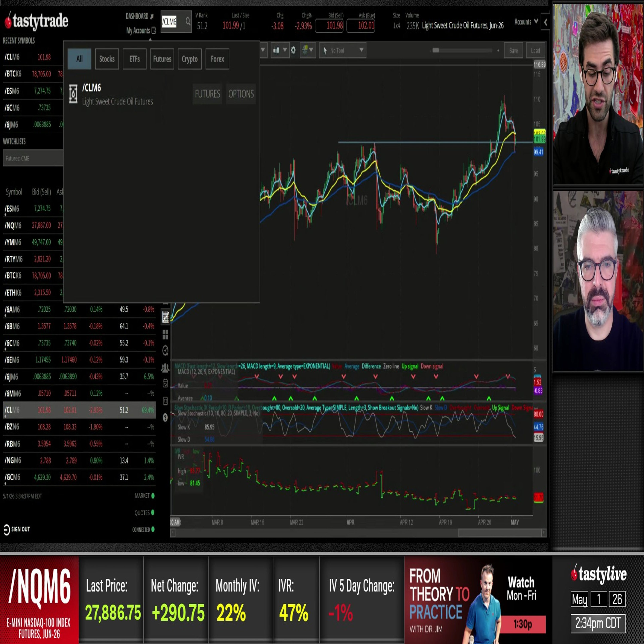Click the Bid (Sell) 101.98 price button
This screenshot has width=644, height=644.
pyautogui.click(x=329, y=26)
